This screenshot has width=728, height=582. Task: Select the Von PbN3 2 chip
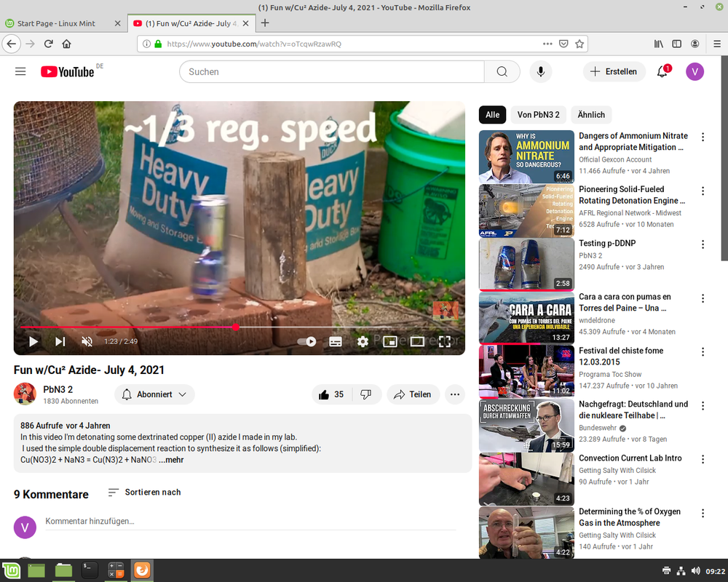[538, 115]
